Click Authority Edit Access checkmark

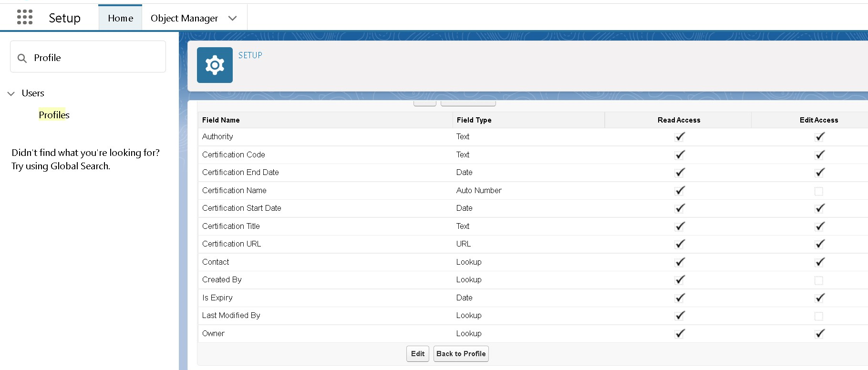[x=819, y=137]
